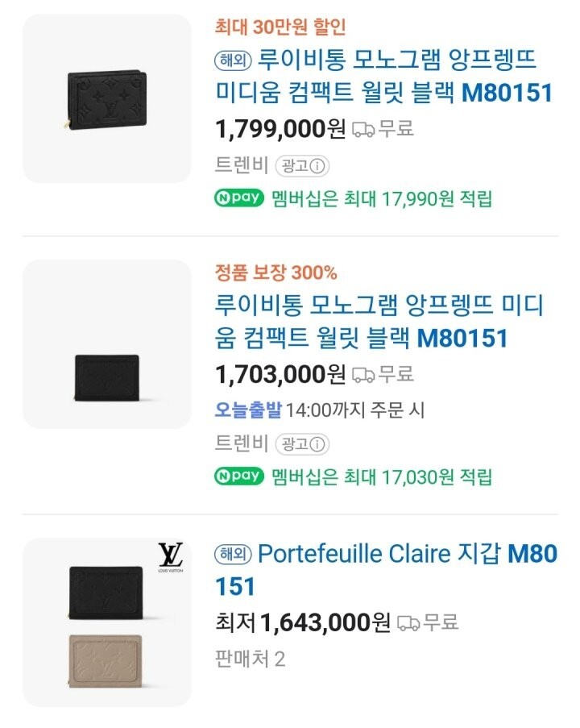Screen dimensions: 580x728
Task: Open the 최대 30만원 할인 product title link
Action: (x=383, y=76)
